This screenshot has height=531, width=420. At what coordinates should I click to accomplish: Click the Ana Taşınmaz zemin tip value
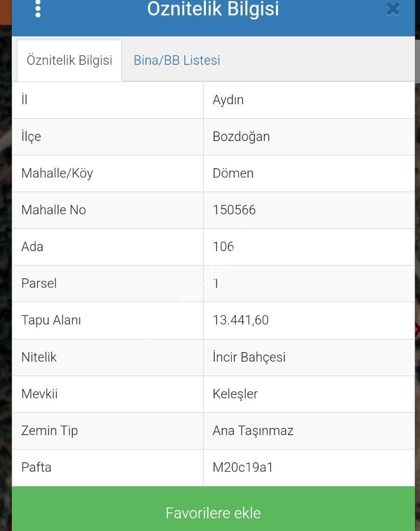click(253, 430)
